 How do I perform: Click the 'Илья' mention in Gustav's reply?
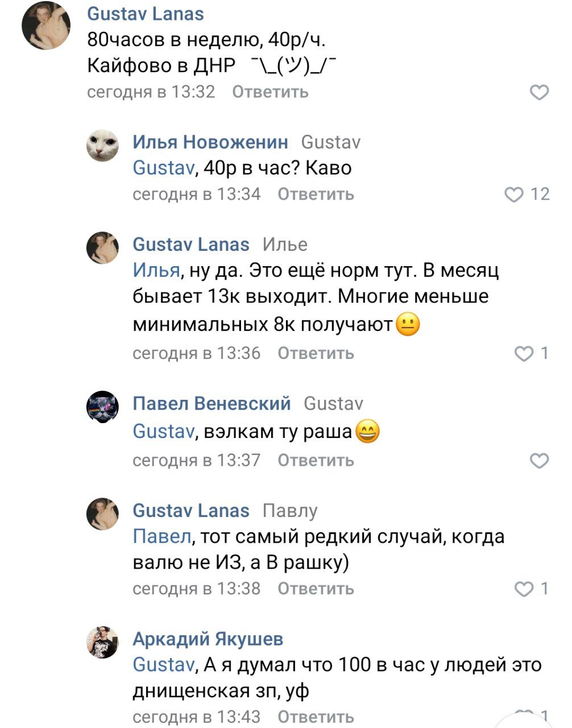pyautogui.click(x=156, y=270)
